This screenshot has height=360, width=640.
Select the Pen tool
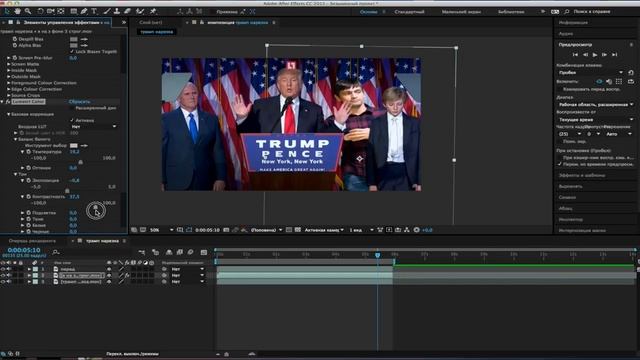click(x=84, y=11)
